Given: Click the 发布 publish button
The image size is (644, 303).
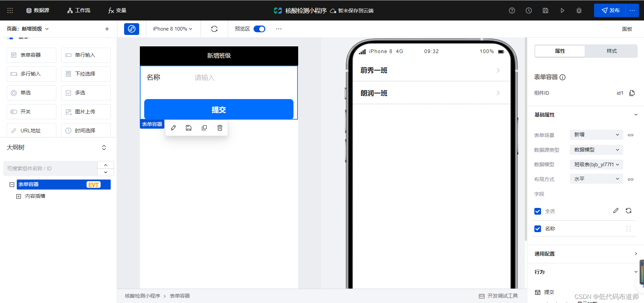Looking at the screenshot, I should (x=610, y=10).
